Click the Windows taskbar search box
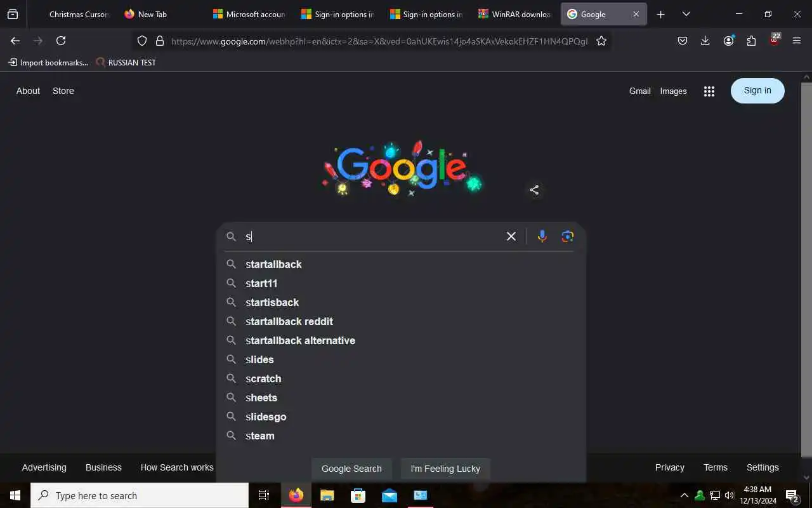The image size is (812, 508). point(140,495)
